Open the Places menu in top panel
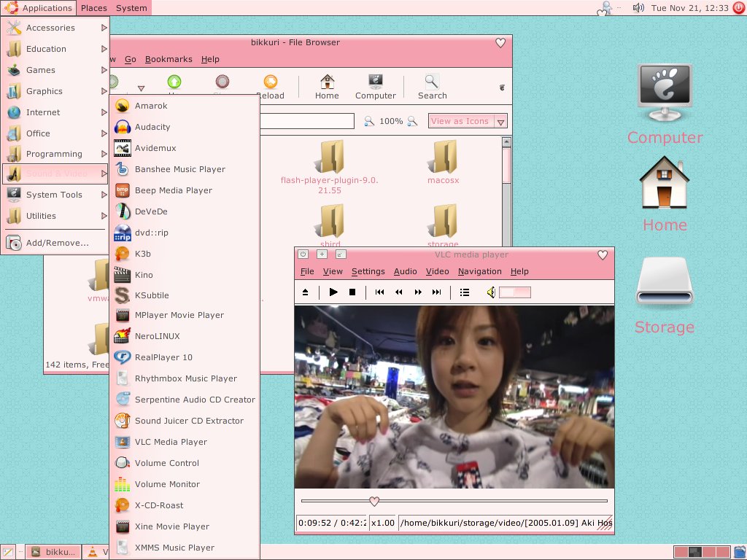 (x=94, y=8)
